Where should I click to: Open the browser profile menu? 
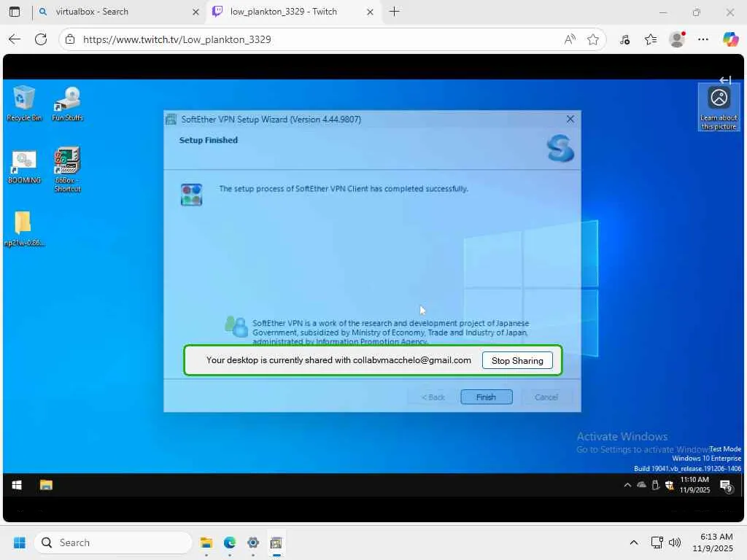677,39
